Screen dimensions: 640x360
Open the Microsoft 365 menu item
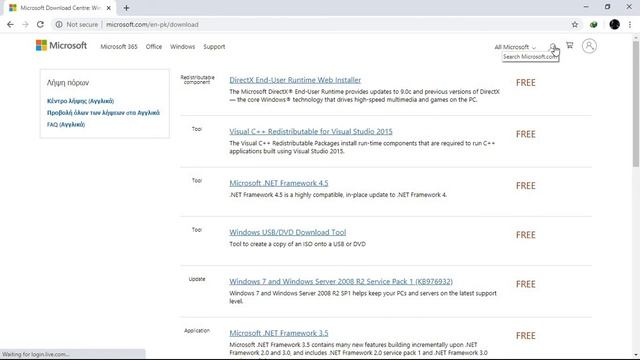(119, 47)
